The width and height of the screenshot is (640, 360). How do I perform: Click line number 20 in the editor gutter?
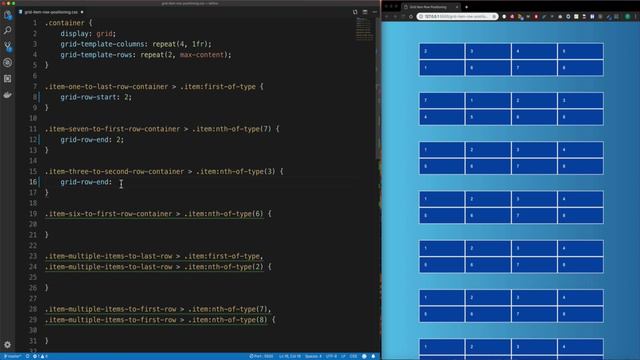[33, 224]
